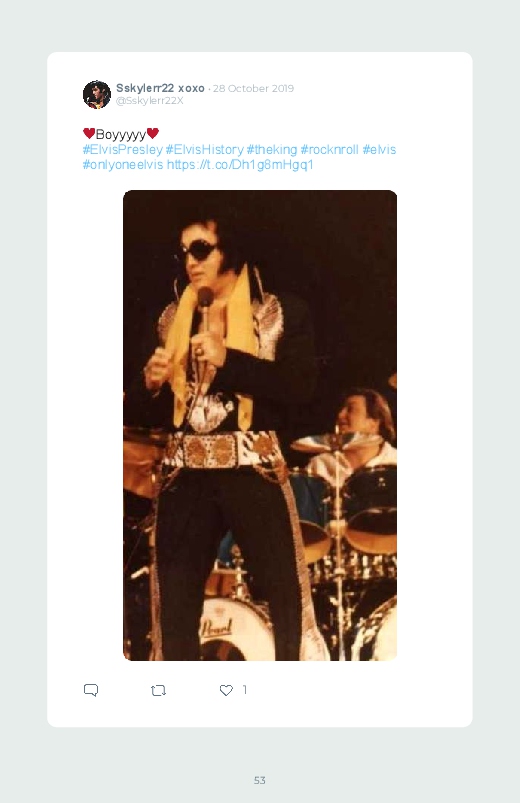Click the reply speech bubble icon
The height and width of the screenshot is (803, 520).
point(91,690)
